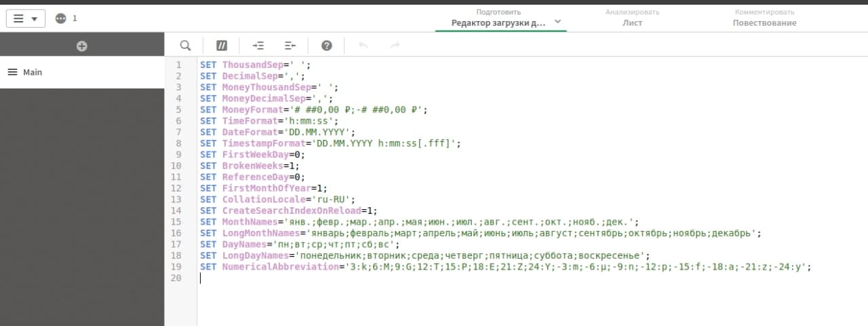Screen dimensions: 868x326
Task: Click the LongDayNames script line
Action: (x=425, y=255)
